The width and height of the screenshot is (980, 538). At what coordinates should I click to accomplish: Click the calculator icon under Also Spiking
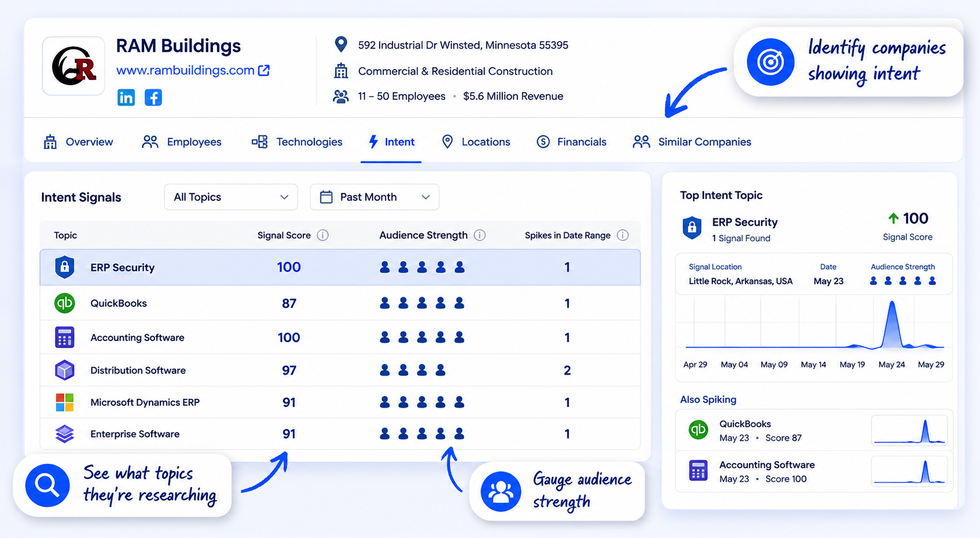tap(699, 471)
